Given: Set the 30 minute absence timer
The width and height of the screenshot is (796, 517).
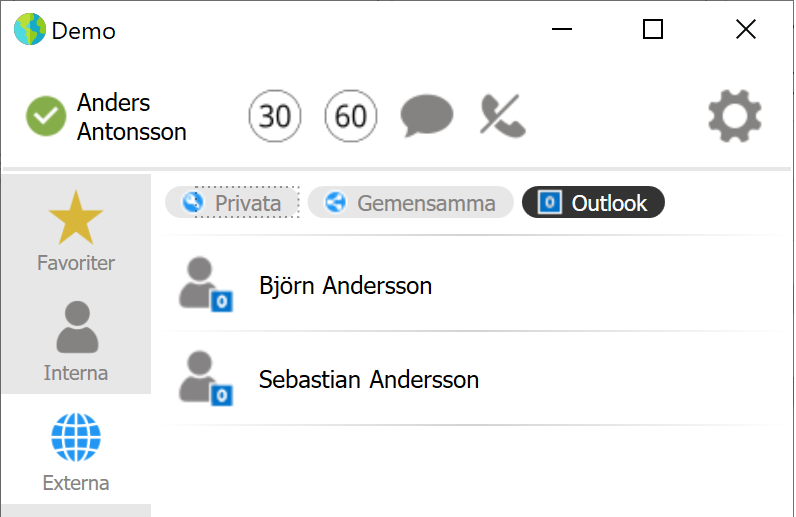Looking at the screenshot, I should pos(275,116).
